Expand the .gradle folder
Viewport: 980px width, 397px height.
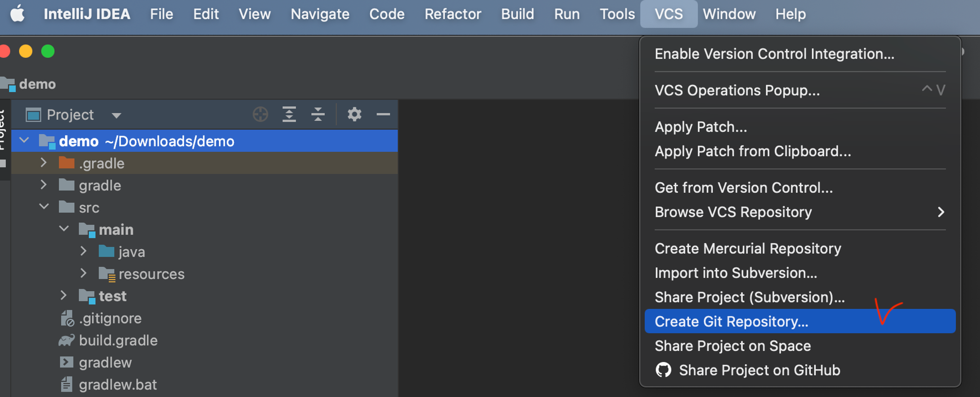[44, 163]
